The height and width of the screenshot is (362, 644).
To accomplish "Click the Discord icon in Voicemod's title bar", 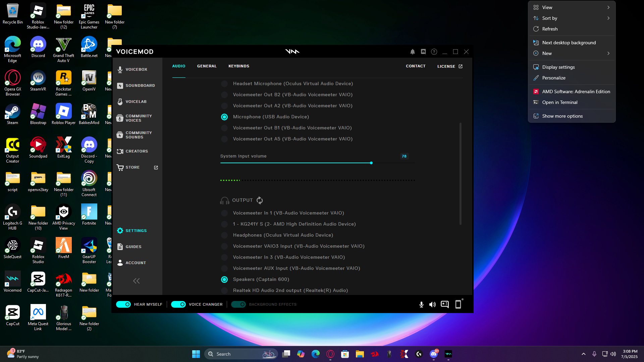I will click(423, 52).
